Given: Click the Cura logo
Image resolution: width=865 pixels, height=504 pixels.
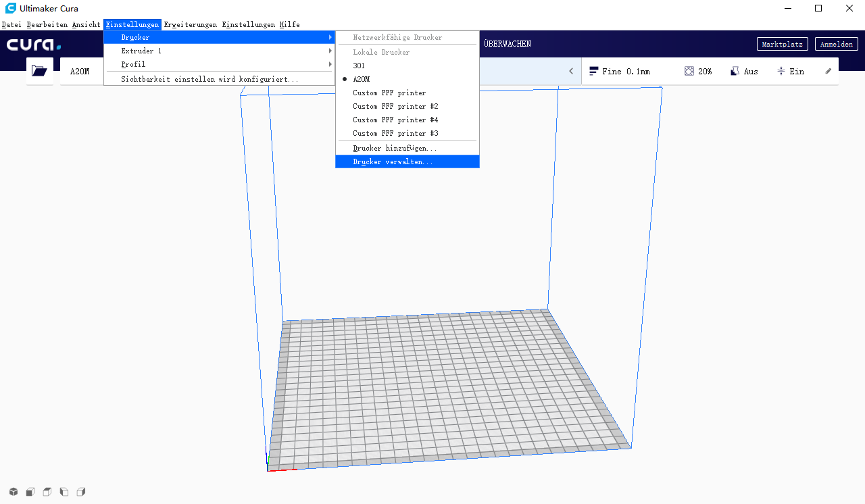Looking at the screenshot, I should point(34,45).
